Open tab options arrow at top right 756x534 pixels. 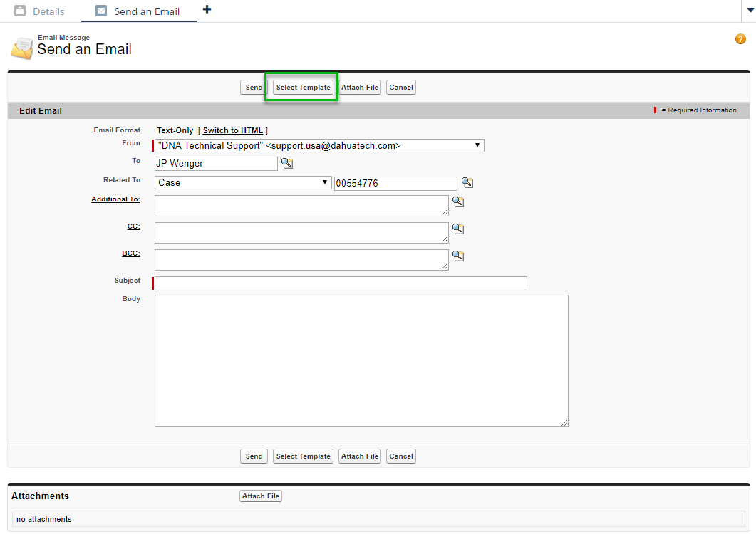pyautogui.click(x=750, y=10)
